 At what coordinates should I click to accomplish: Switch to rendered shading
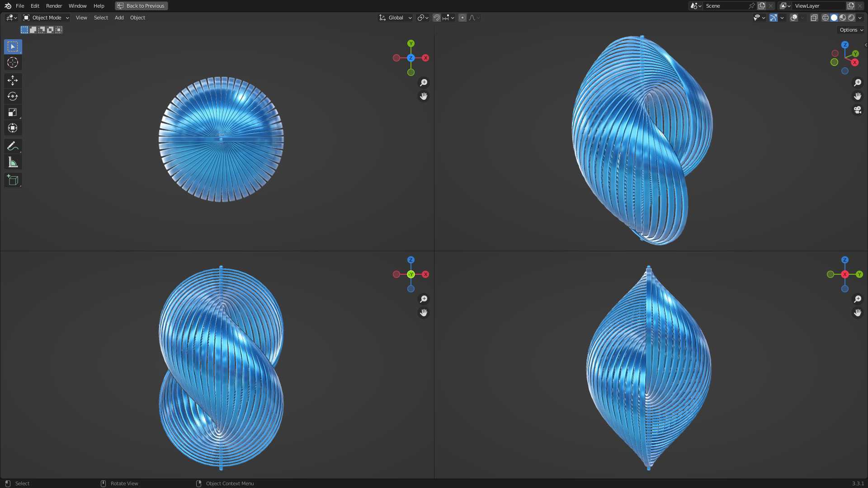click(x=851, y=18)
